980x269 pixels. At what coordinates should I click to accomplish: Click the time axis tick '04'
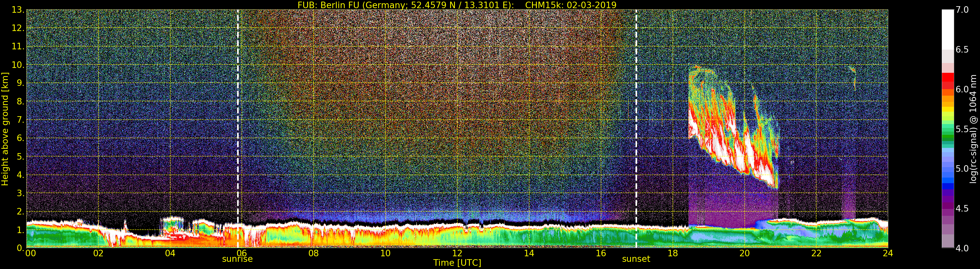point(170,253)
